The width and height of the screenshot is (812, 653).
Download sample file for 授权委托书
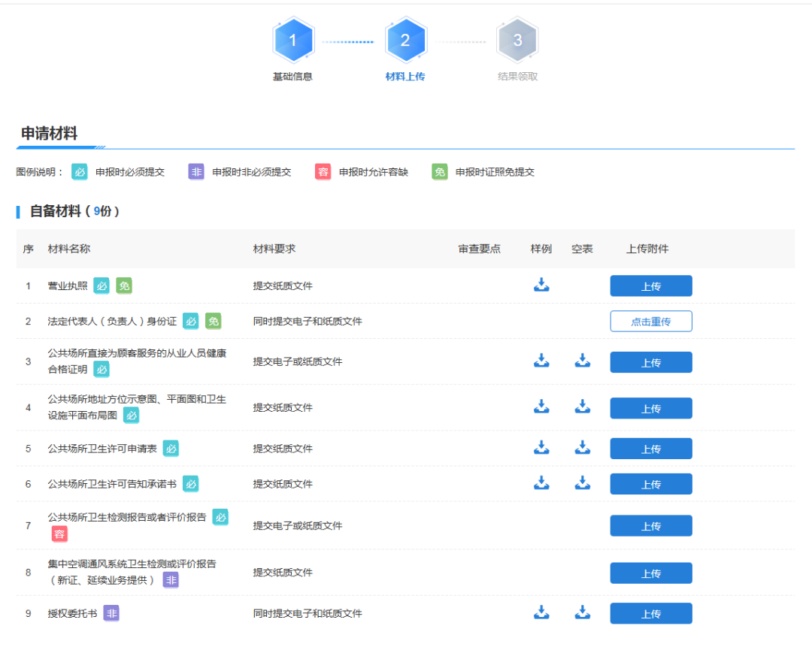click(541, 612)
